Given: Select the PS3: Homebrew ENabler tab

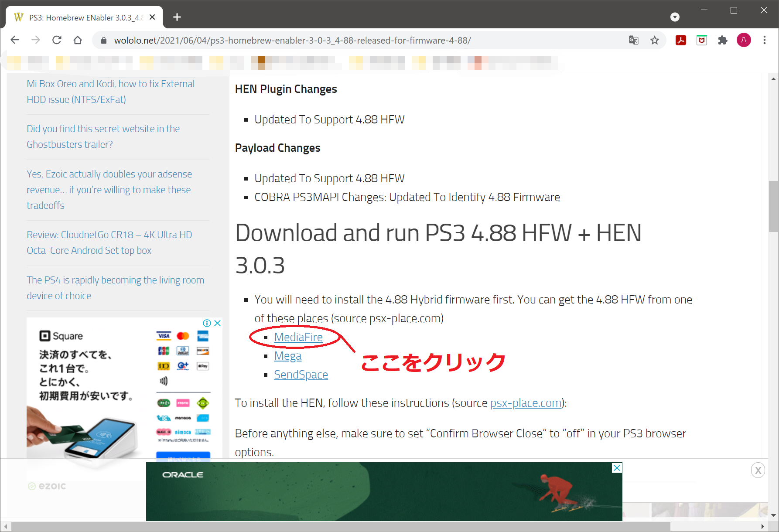Looking at the screenshot, I should (85, 17).
